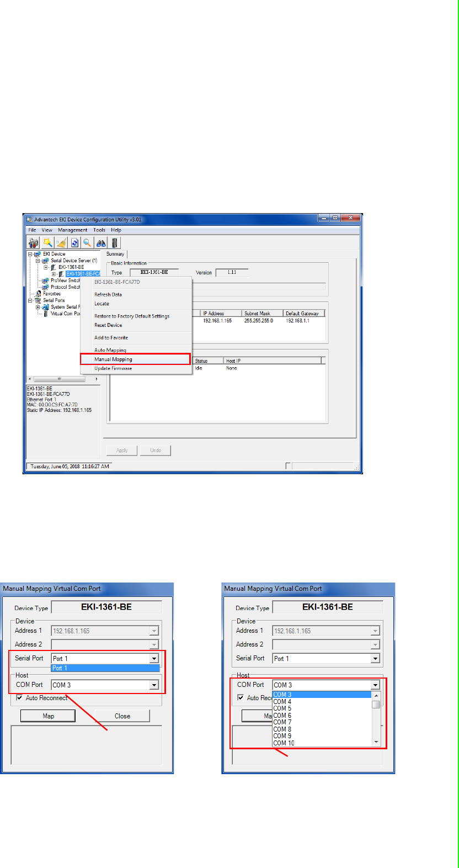Select COM 4 in the COM port list
Image resolution: width=459 pixels, height=868 pixels.
click(322, 702)
